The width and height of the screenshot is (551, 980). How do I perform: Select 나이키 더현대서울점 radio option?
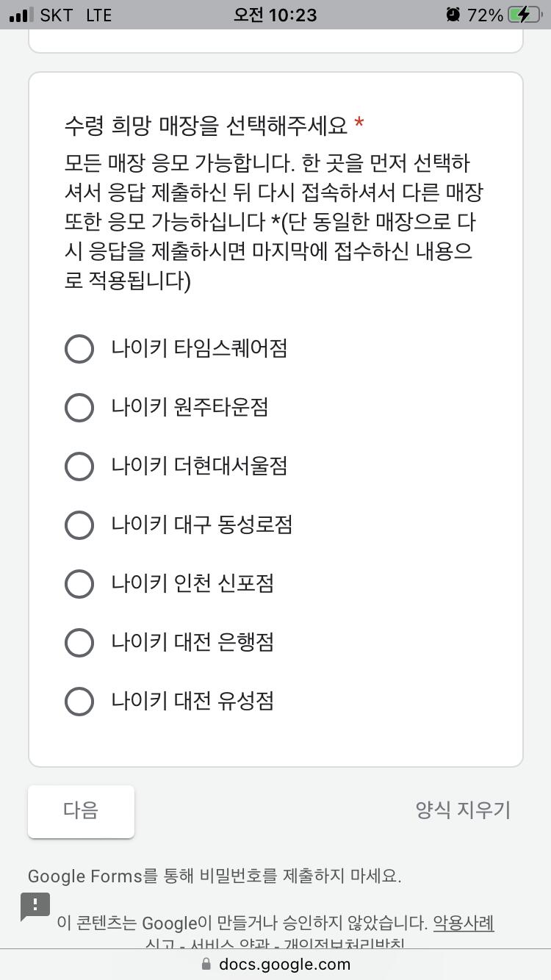tap(79, 466)
